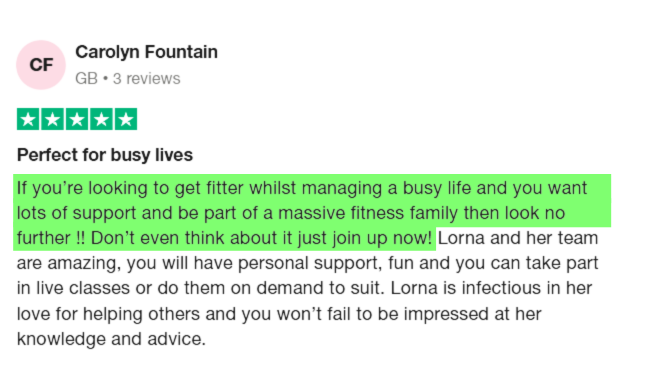
Task: Click the first green rating star
Action: pyautogui.click(x=28, y=119)
